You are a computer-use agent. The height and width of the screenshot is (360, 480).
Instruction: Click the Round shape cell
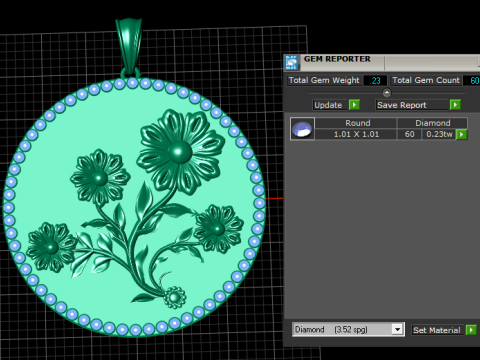[356, 123]
